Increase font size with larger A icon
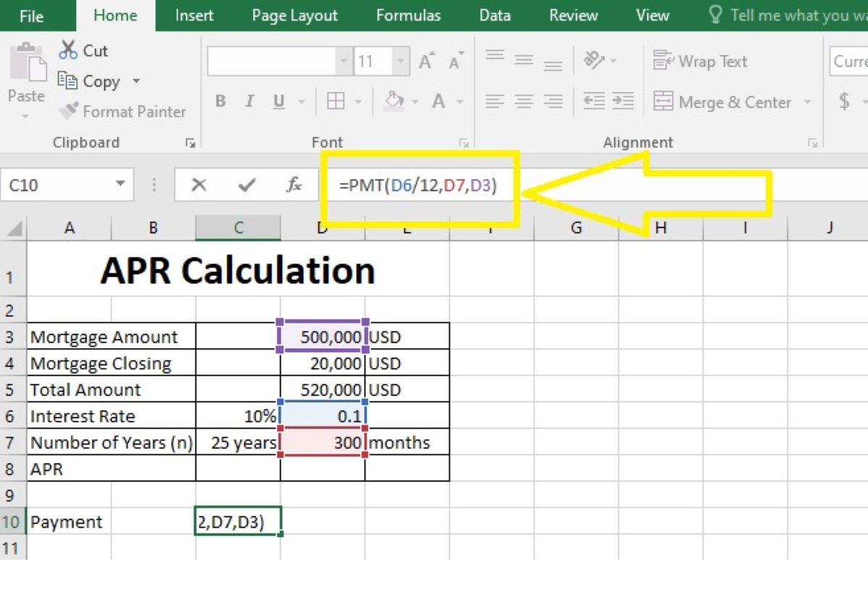Image resolution: width=868 pixels, height=597 pixels. 427,62
